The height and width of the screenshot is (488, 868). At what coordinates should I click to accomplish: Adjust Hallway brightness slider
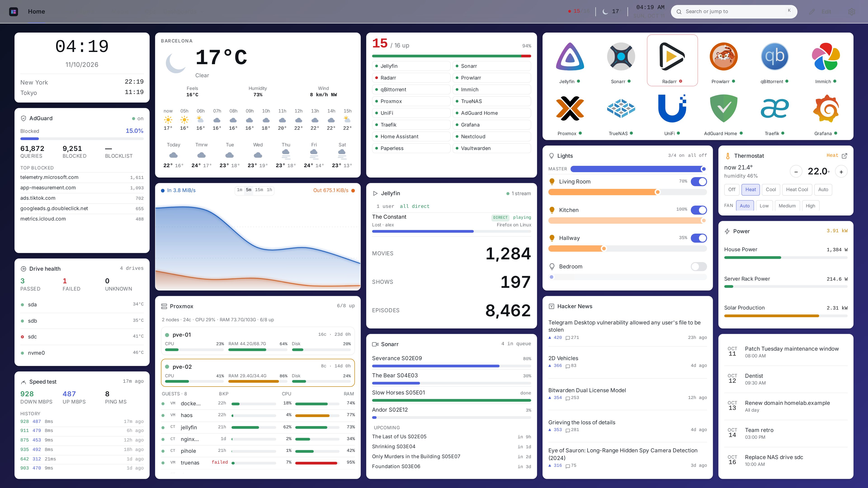pyautogui.click(x=627, y=249)
